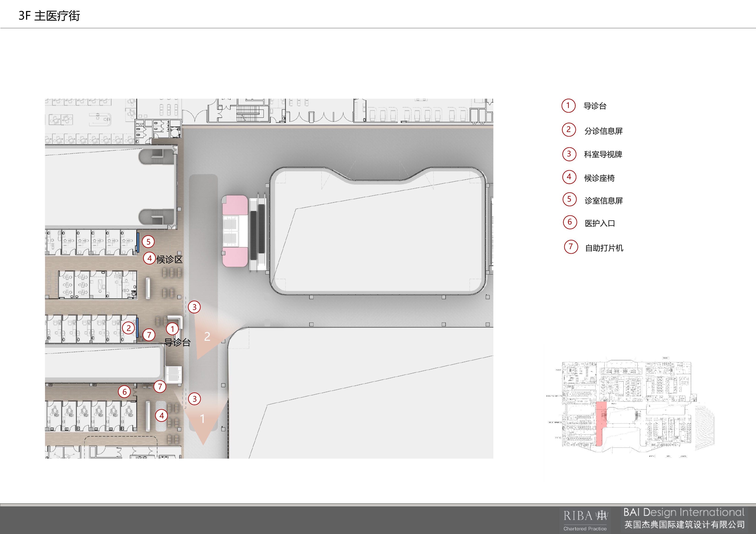Click the circled 1 icon in the legend
This screenshot has width=756, height=534.
[568, 106]
